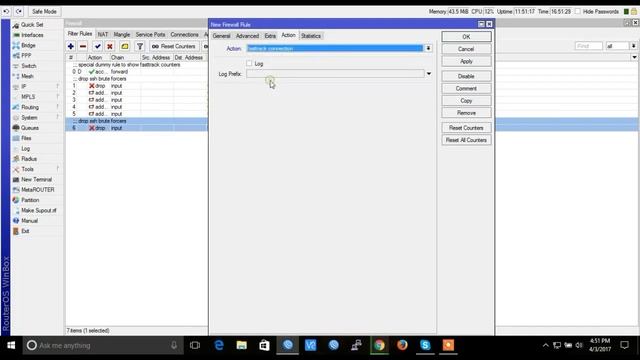The width and height of the screenshot is (640, 360).
Task: Click the Disable button
Action: click(x=466, y=76)
